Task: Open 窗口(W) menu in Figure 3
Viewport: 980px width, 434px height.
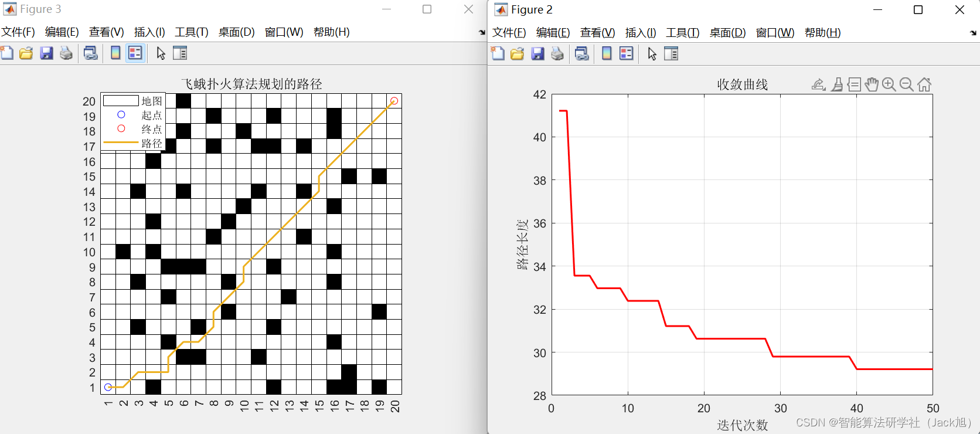Action: (284, 32)
